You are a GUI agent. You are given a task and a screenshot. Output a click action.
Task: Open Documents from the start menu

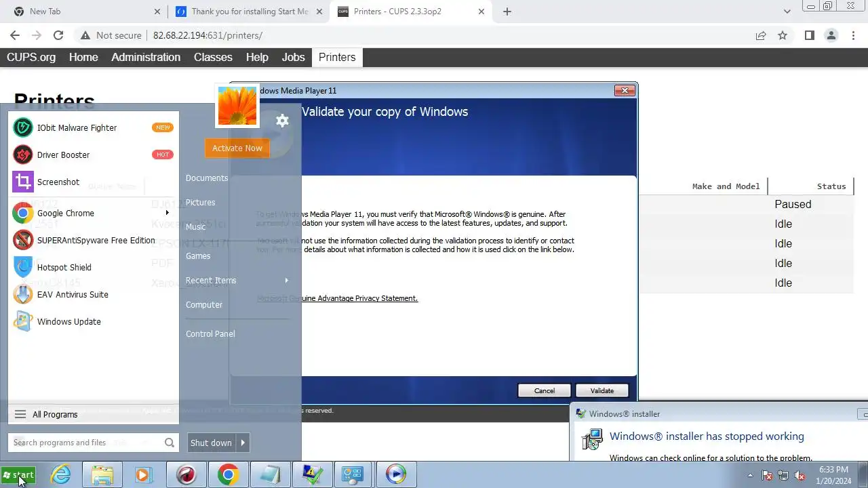click(x=207, y=178)
